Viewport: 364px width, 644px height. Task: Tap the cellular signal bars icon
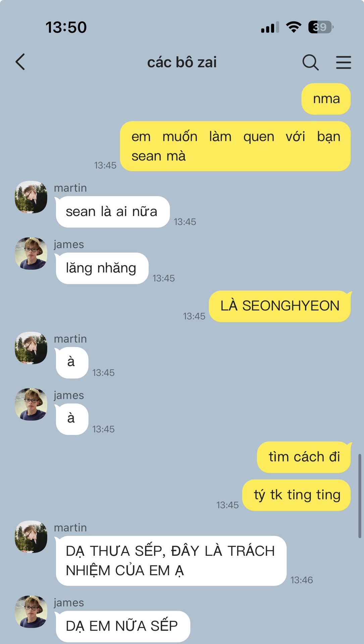tap(270, 27)
